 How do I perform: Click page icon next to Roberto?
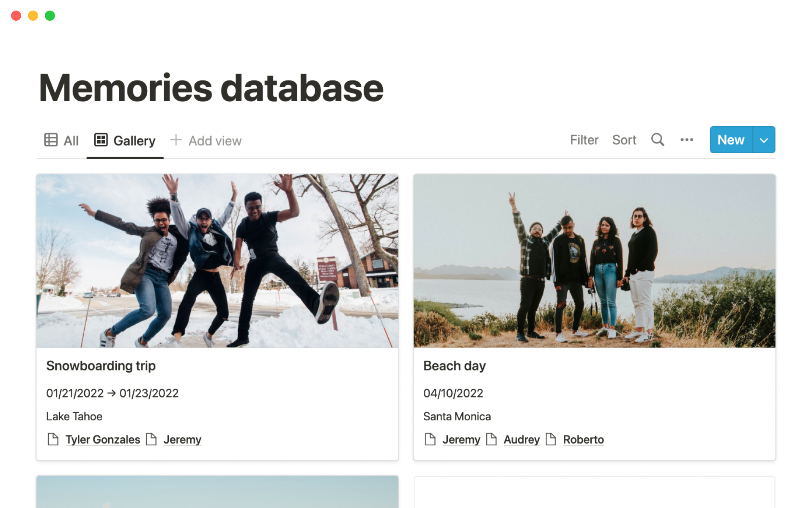[551, 439]
